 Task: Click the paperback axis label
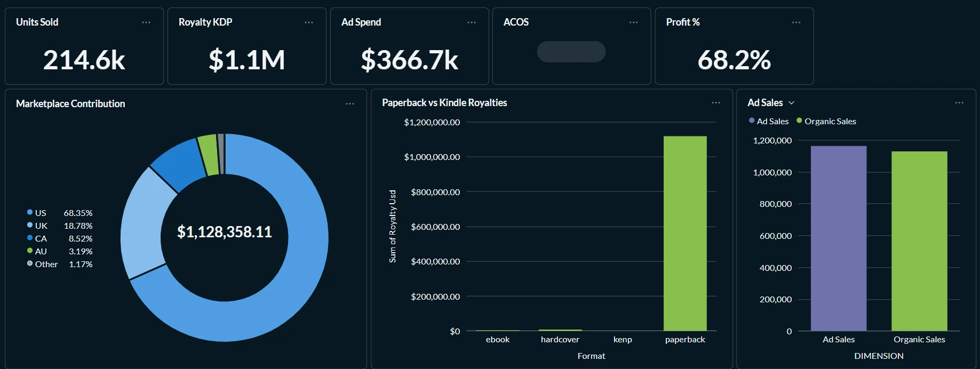coord(685,340)
